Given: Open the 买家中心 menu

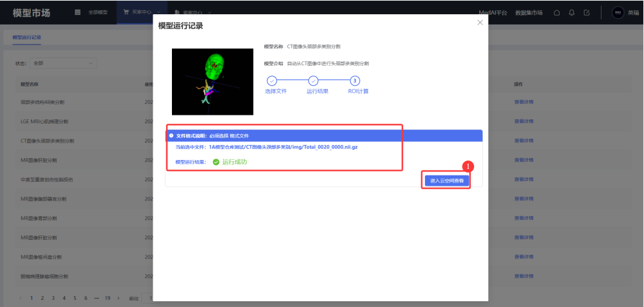Looking at the screenshot, I should tap(142, 12).
